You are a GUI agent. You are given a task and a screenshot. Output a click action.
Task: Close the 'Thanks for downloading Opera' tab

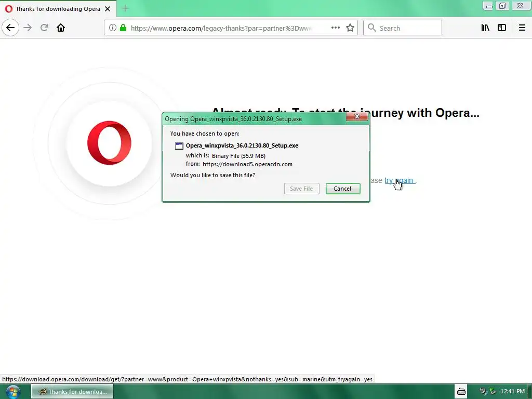click(x=108, y=9)
